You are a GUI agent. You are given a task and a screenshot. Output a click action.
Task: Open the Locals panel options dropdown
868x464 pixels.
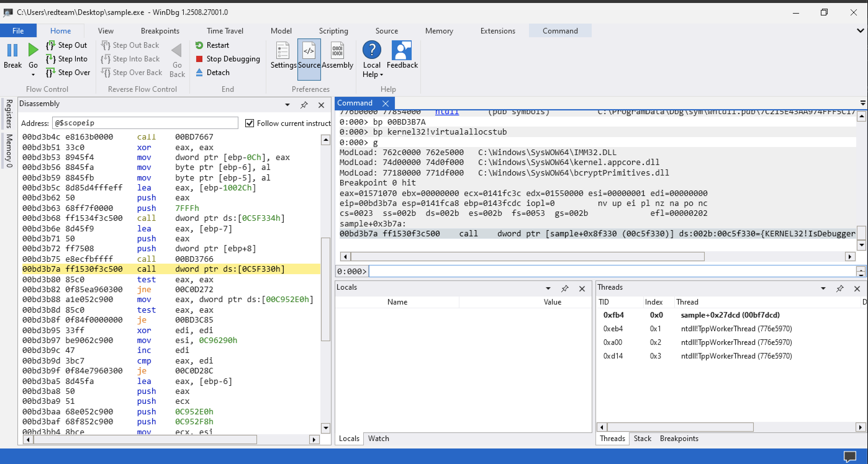tap(548, 288)
